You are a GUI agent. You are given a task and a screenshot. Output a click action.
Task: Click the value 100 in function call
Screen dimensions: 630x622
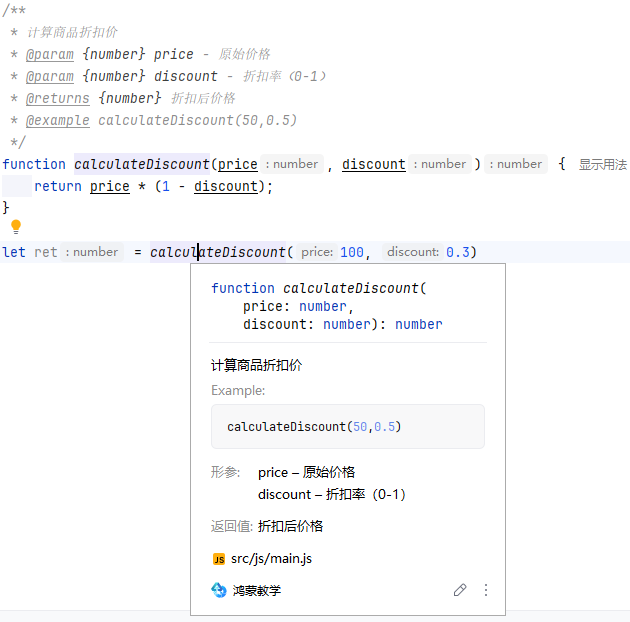pos(352,252)
